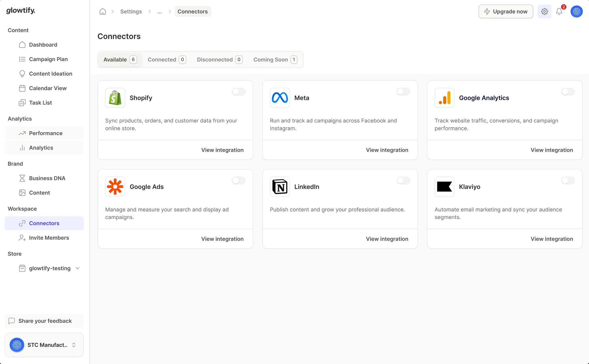Turn on Google Ads toggle
This screenshot has height=364, width=589.
(x=239, y=181)
